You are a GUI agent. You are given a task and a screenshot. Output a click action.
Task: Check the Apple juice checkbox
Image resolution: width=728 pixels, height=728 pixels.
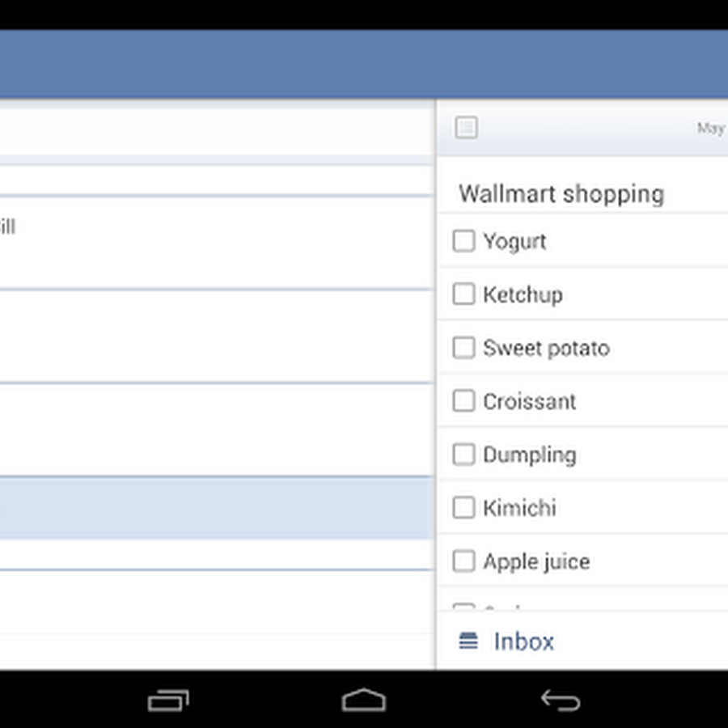463,561
